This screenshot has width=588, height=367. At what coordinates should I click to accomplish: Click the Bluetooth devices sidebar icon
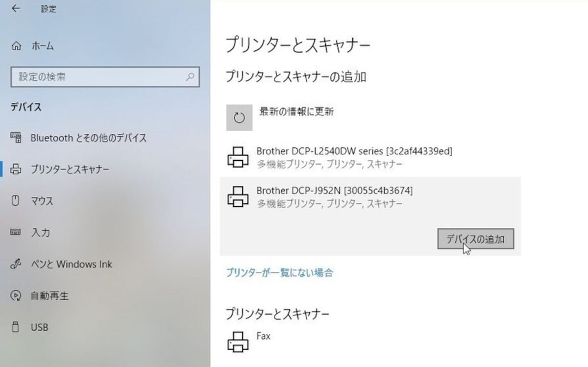(16, 138)
